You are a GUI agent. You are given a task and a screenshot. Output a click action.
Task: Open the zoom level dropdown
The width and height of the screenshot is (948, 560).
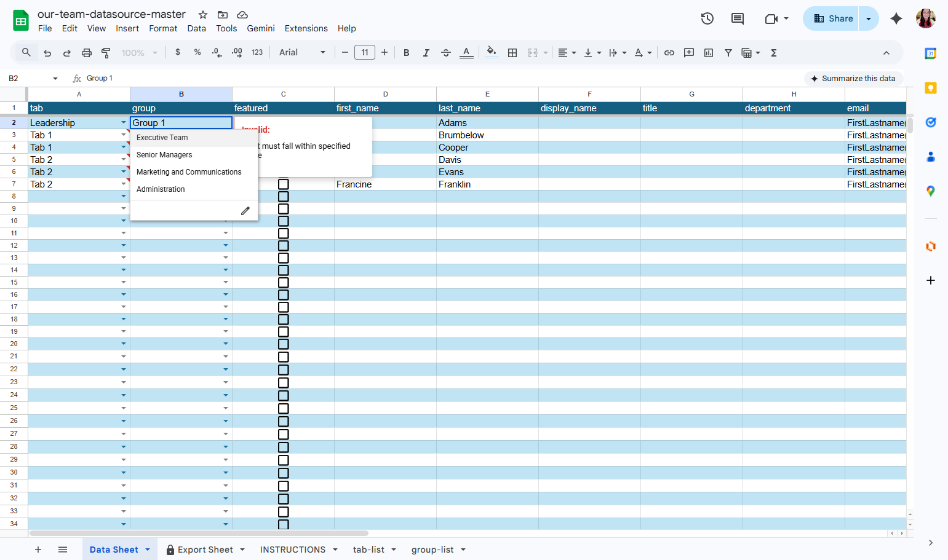pyautogui.click(x=139, y=53)
